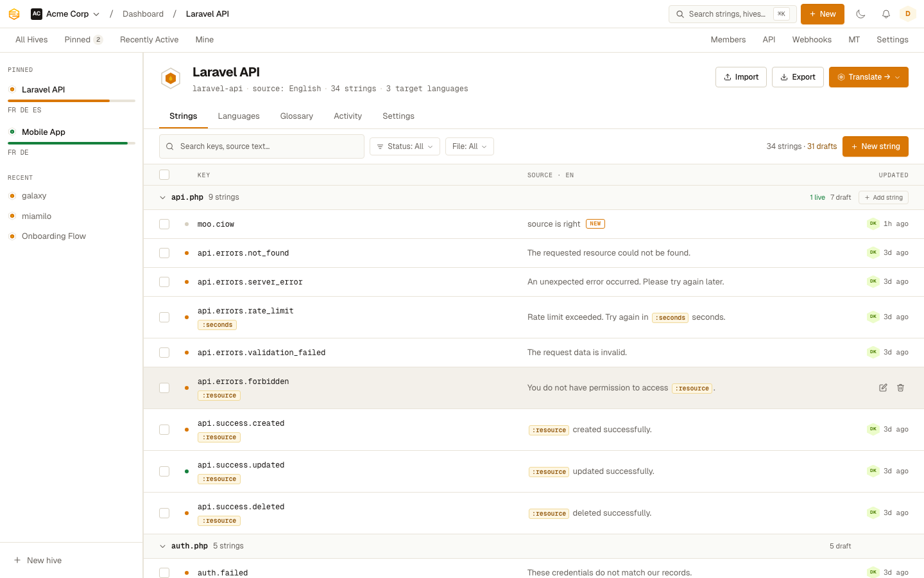Click the Mobile App progress bar in sidebar
The width and height of the screenshot is (924, 578).
coord(71,143)
